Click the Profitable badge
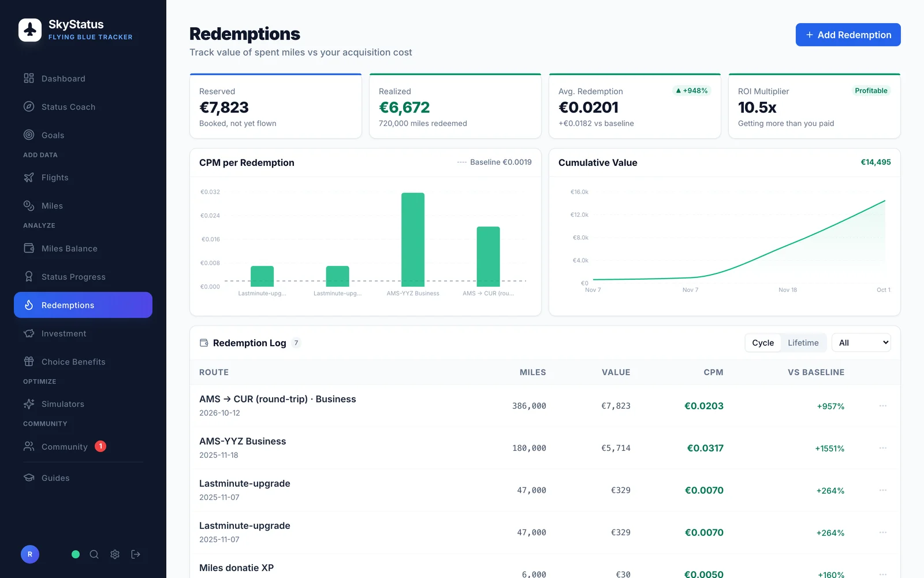The image size is (924, 578). 871,91
